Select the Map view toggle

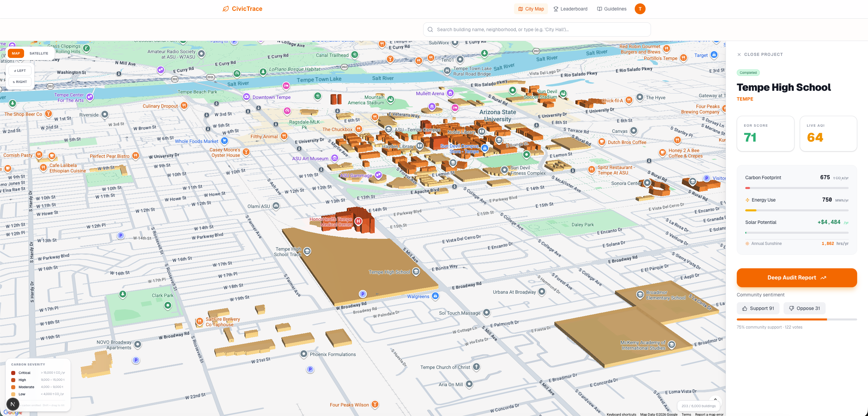pos(16,53)
